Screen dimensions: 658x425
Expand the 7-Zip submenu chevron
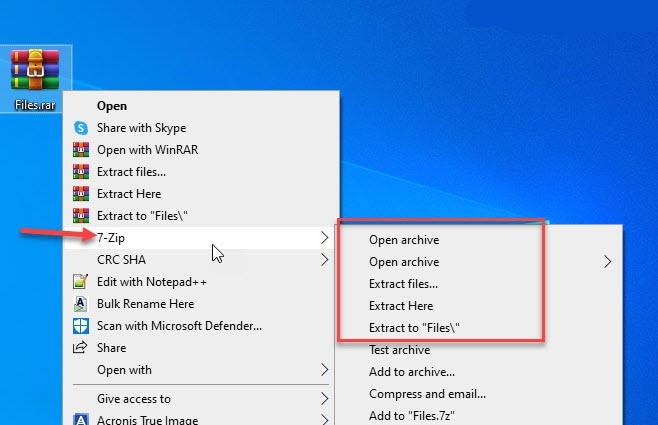[x=324, y=238]
